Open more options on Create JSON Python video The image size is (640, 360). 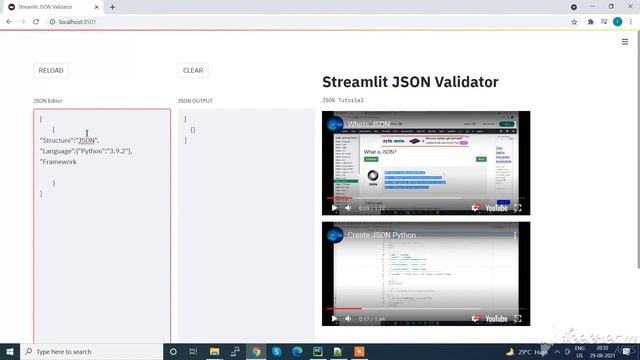[515, 235]
